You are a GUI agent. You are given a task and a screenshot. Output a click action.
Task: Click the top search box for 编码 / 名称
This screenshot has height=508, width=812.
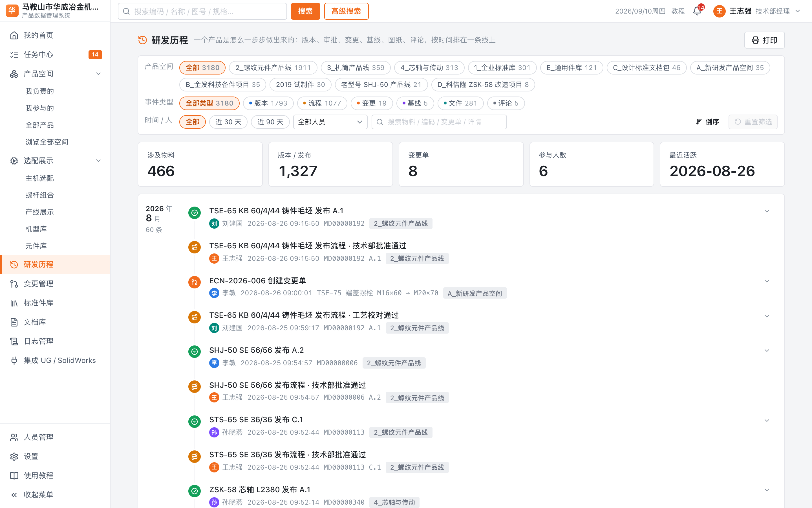pos(202,11)
